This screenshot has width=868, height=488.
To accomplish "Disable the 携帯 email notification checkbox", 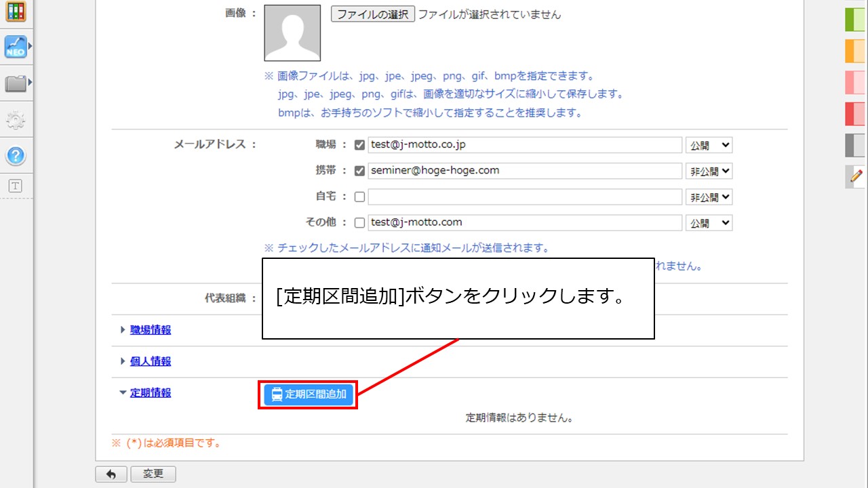I will (359, 170).
